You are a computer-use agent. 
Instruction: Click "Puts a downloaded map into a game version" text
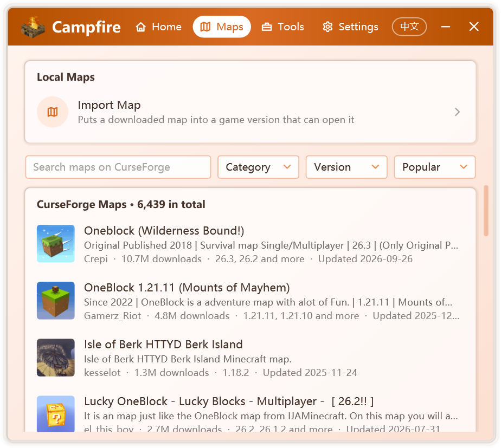coord(216,120)
